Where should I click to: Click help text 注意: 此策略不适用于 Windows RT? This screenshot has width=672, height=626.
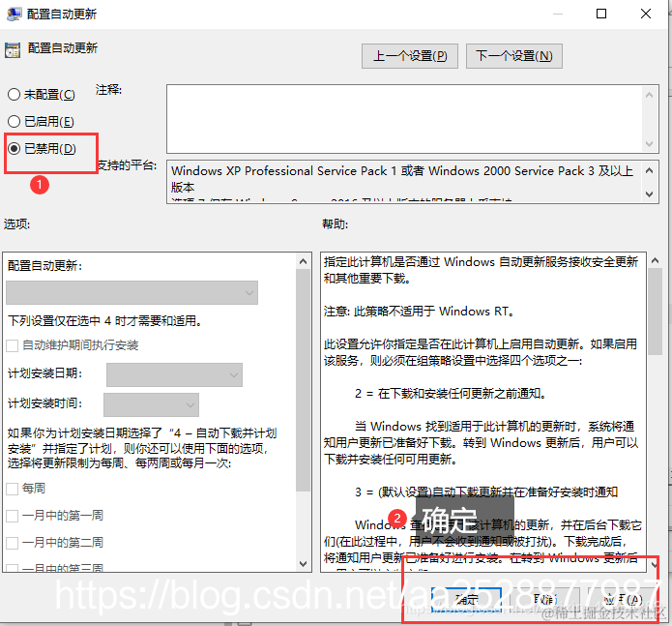[419, 312]
